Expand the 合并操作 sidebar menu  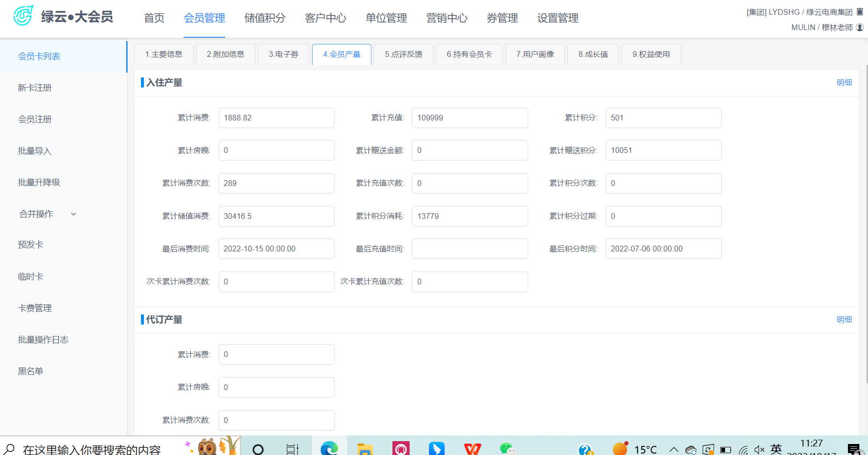(x=47, y=214)
